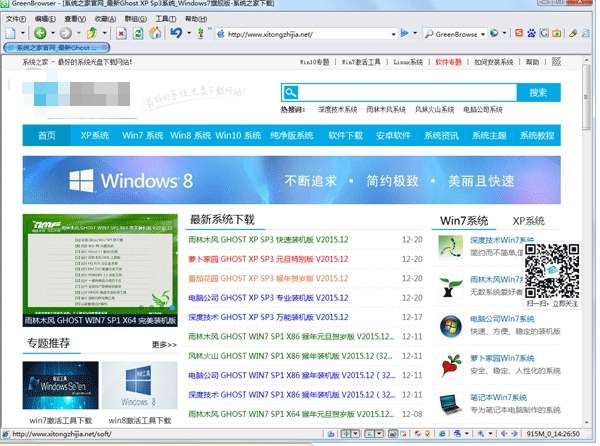Click the highlighter pen toolbar icon
The image size is (600, 446).
click(x=572, y=33)
